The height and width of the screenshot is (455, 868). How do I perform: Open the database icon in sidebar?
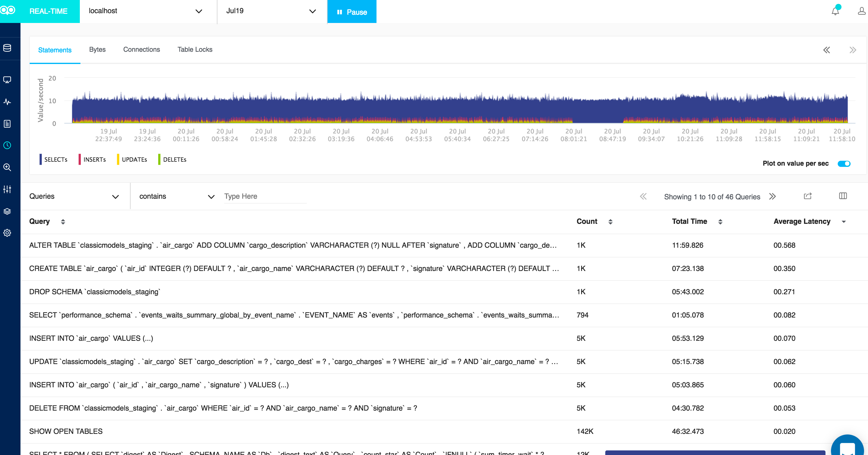(x=7, y=48)
